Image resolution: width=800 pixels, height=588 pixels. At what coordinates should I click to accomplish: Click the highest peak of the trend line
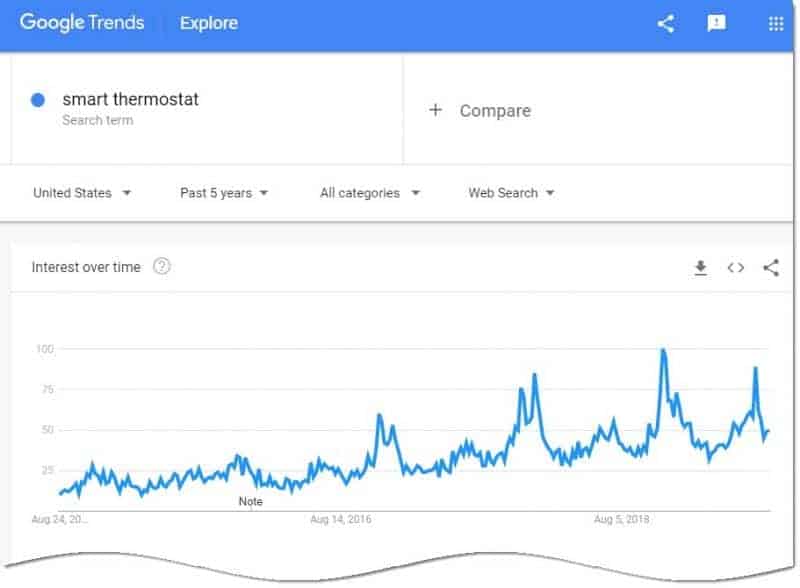point(663,350)
